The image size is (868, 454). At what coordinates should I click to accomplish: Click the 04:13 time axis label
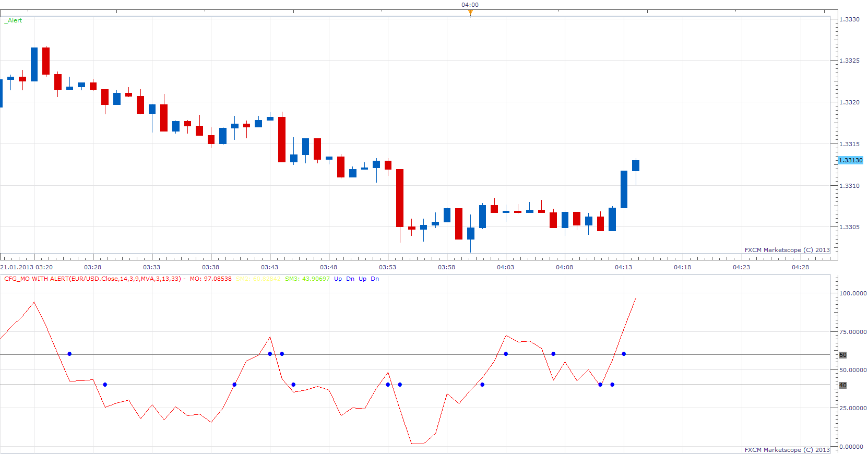coord(623,267)
